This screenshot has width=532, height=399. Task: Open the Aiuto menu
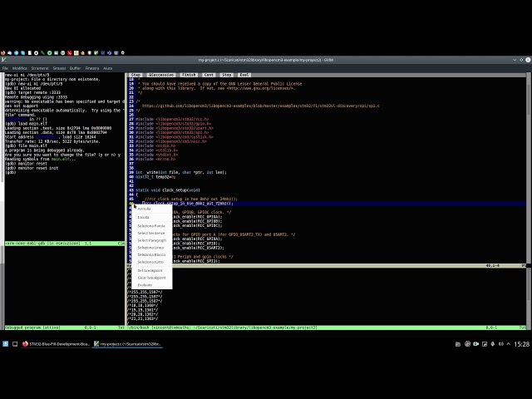(x=108, y=68)
